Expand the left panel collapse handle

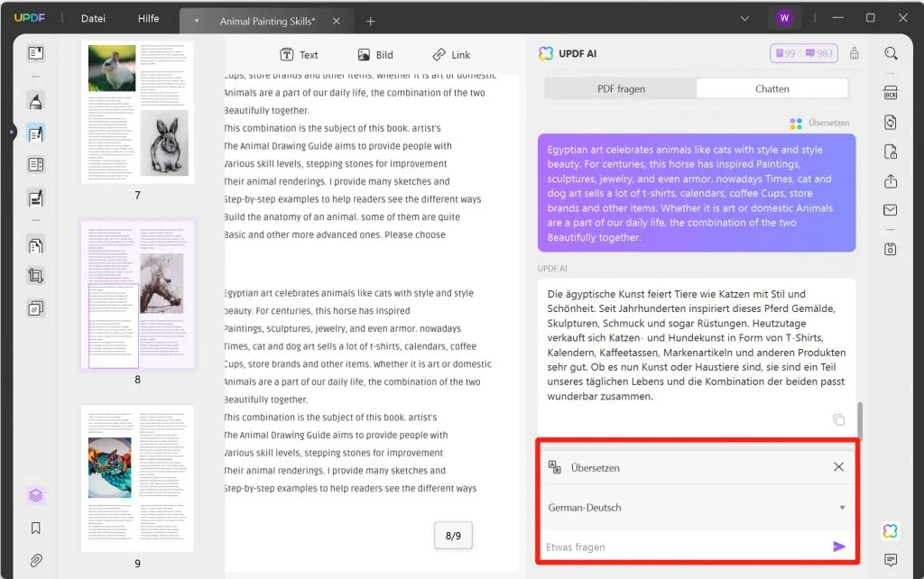coord(12,132)
